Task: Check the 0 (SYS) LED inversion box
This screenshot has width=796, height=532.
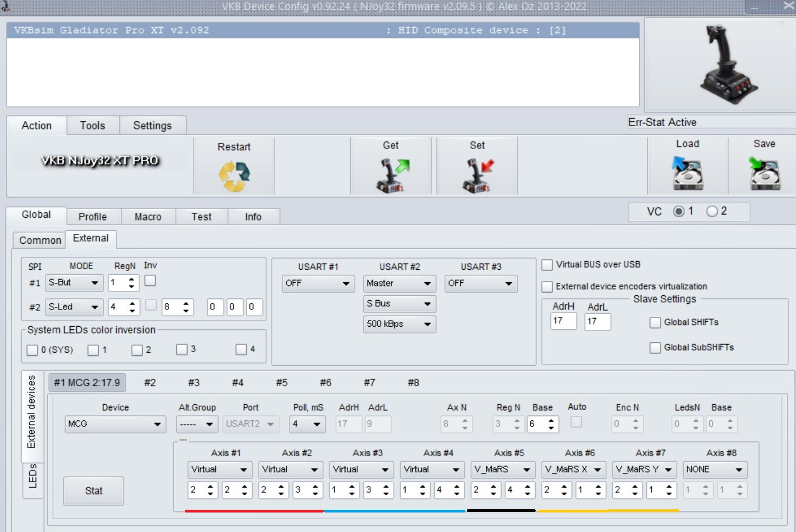Action: click(33, 350)
